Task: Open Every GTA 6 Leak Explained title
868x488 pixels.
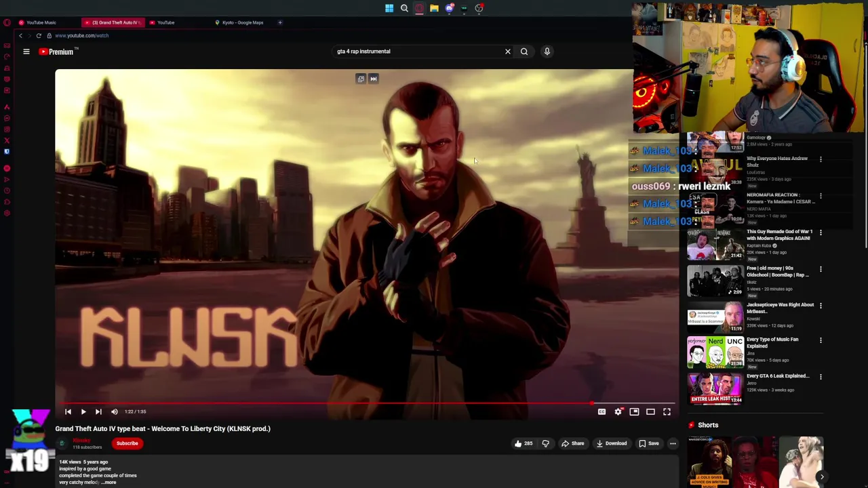Action: coord(778,376)
